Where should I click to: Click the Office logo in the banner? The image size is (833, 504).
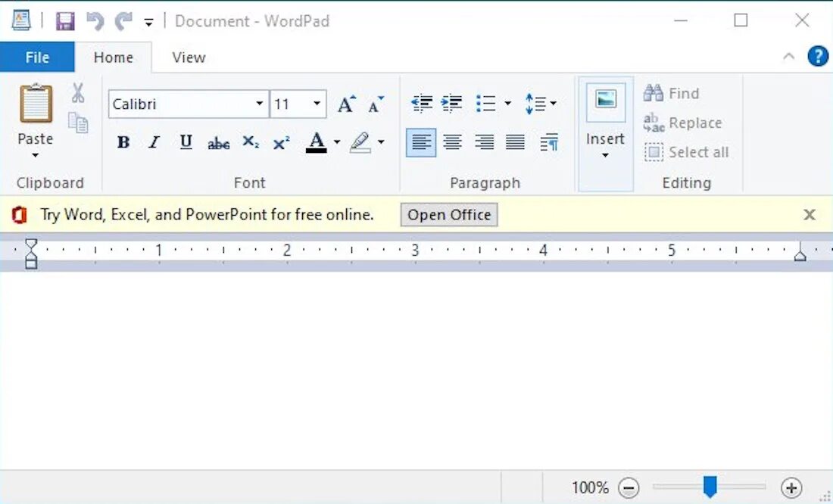click(x=19, y=215)
